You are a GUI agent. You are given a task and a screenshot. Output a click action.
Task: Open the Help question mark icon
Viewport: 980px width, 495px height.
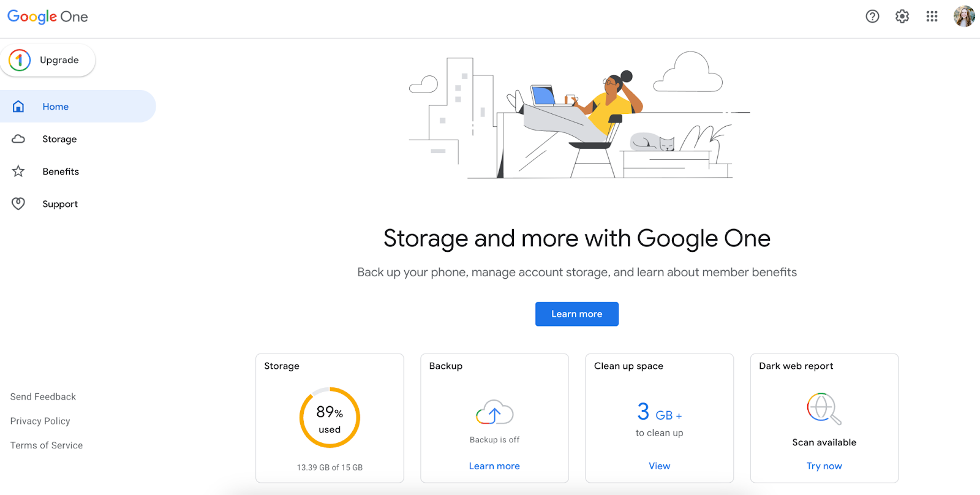tap(872, 17)
